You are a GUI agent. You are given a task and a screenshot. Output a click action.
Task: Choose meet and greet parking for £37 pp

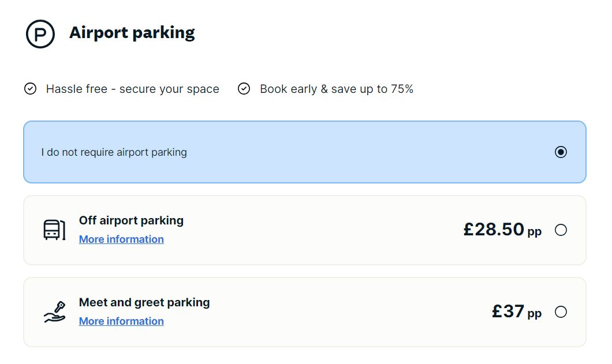point(561,312)
